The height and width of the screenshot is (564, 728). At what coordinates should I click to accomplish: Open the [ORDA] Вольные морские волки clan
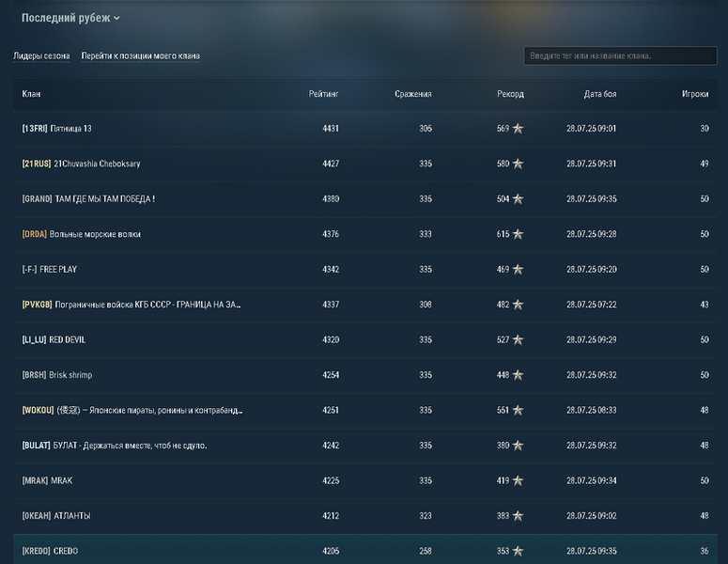[81, 234]
